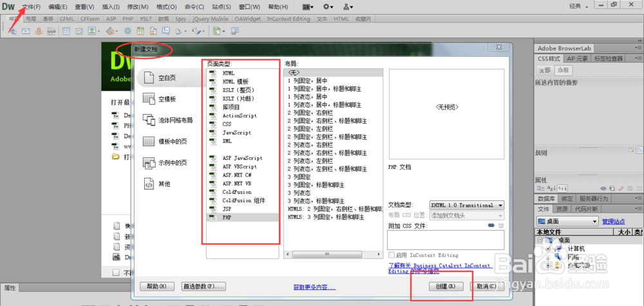Open the Extend Dreamweaver gear menu
Image resolution: width=644 pixels, height=306 pixels.
coord(328,7)
